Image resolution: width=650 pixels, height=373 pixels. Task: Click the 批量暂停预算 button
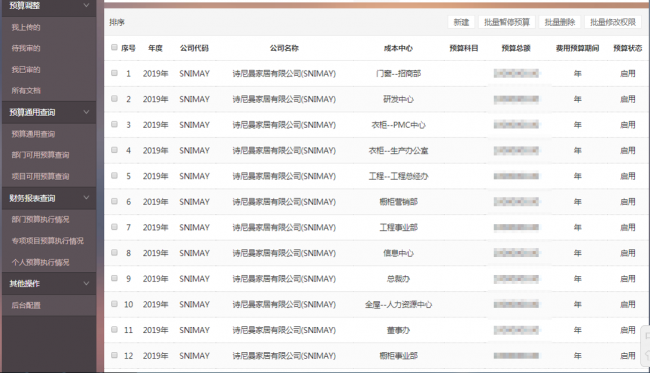(507, 22)
